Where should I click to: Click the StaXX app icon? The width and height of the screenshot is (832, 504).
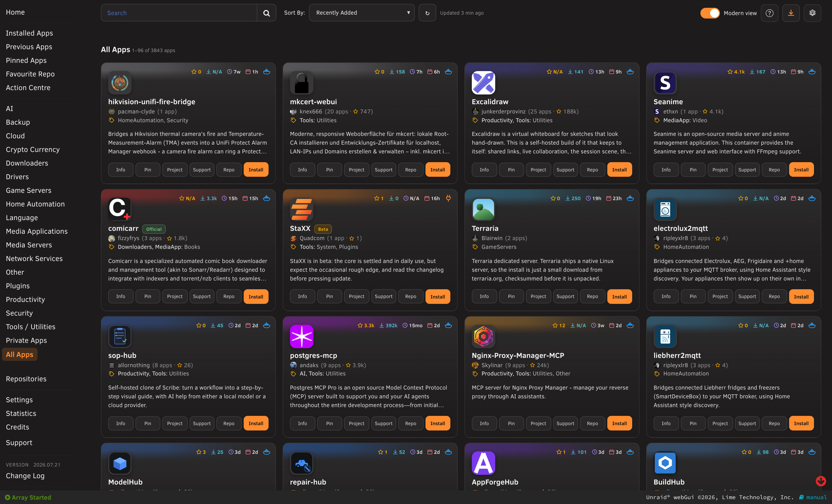click(x=301, y=209)
